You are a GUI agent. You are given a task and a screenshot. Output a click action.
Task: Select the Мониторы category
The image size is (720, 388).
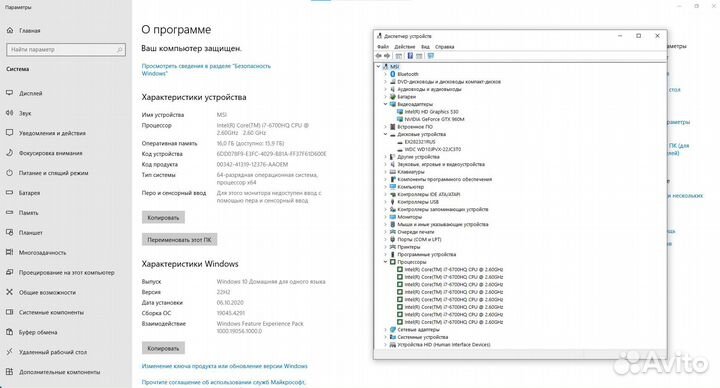(x=409, y=217)
